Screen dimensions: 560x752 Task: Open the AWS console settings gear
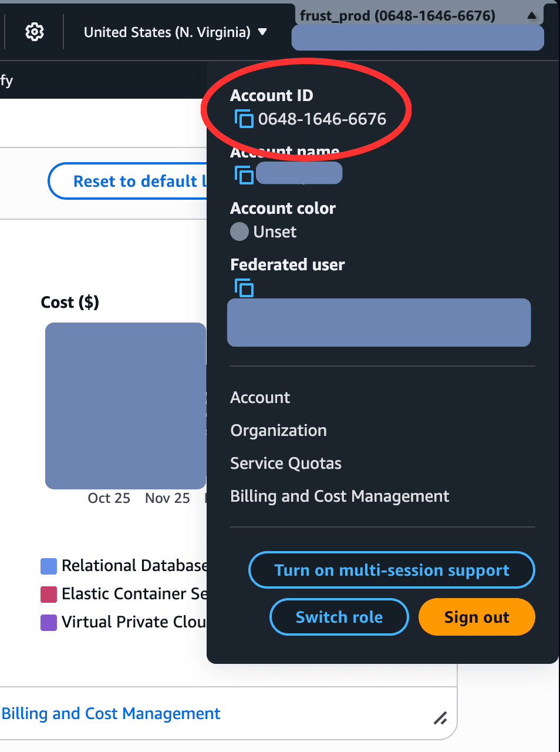click(x=34, y=32)
